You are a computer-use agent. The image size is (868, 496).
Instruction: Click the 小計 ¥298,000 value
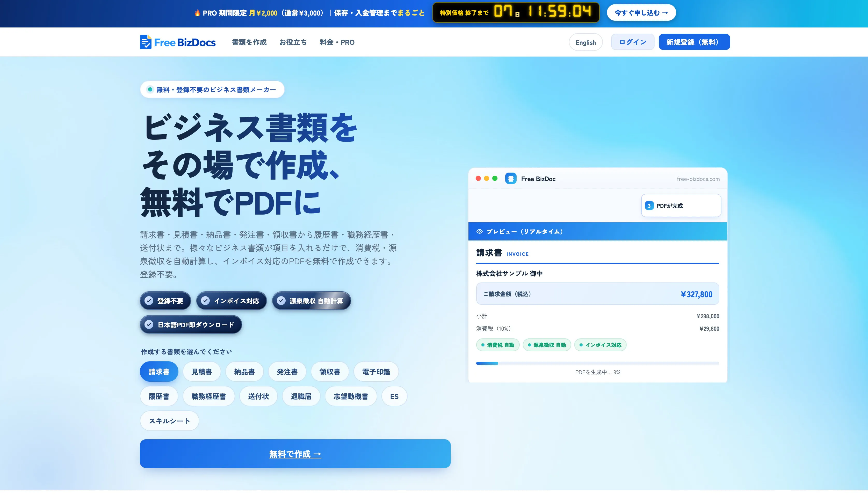[708, 316]
